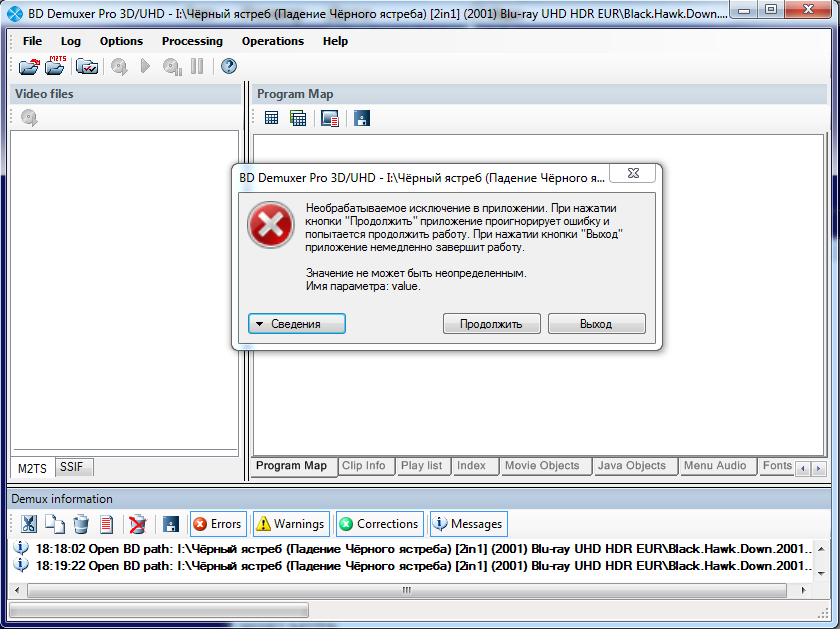This screenshot has width=840, height=629.
Task: Maximize the BD Demuxer Pro window
Action: (770, 10)
